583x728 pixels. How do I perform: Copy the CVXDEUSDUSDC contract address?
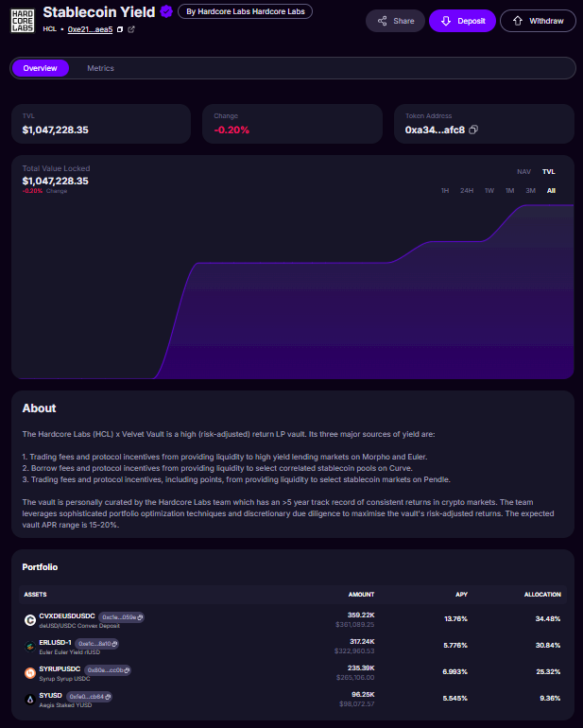click(x=140, y=617)
